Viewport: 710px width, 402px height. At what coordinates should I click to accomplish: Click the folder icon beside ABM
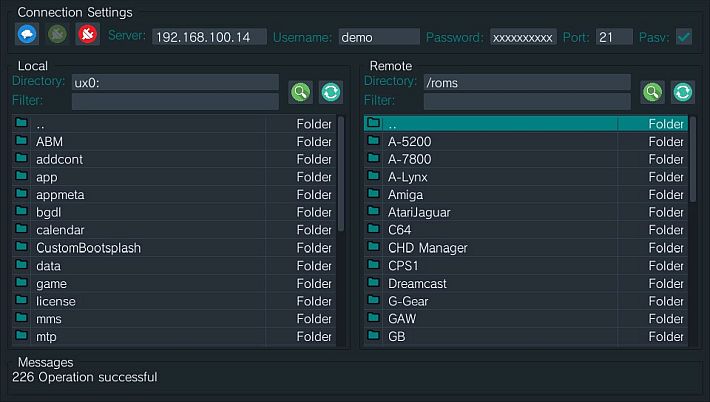pyautogui.click(x=21, y=140)
